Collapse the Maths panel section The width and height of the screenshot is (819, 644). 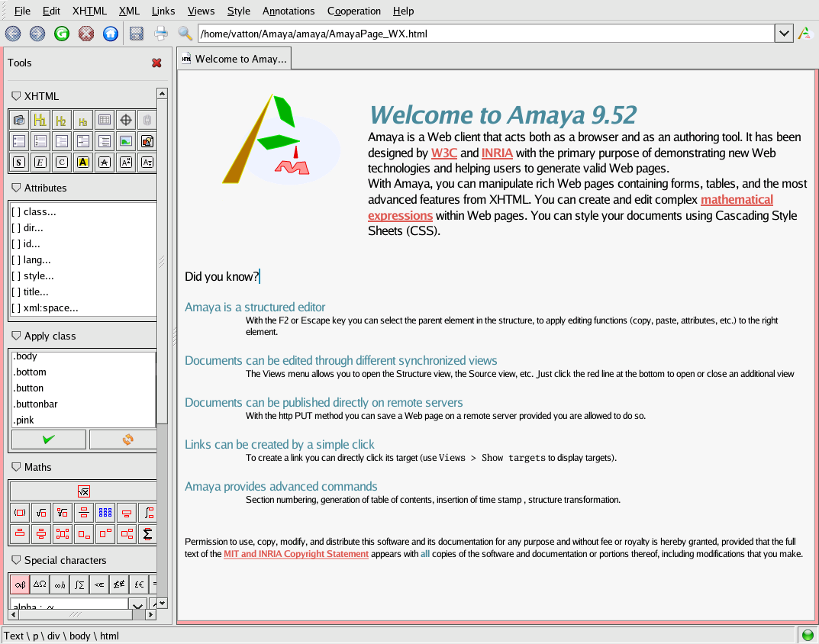coord(16,467)
